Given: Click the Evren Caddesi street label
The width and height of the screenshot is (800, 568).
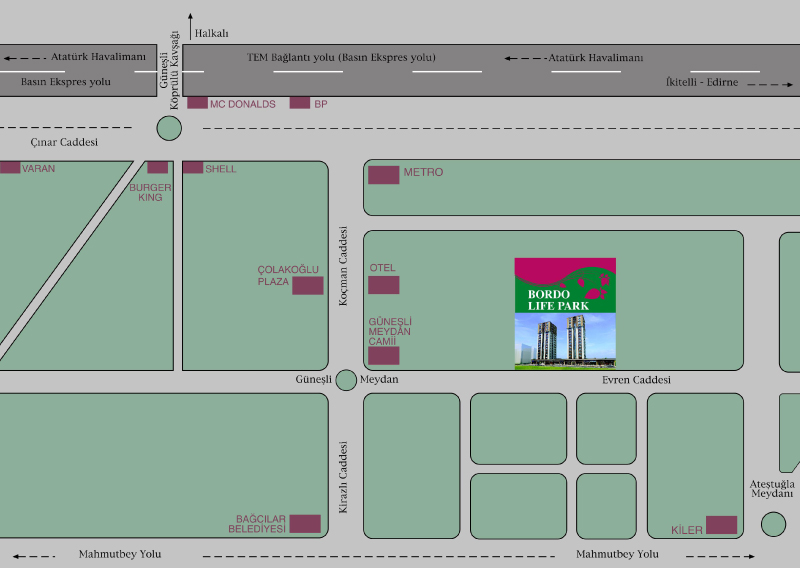Looking at the screenshot, I should click(x=636, y=380).
